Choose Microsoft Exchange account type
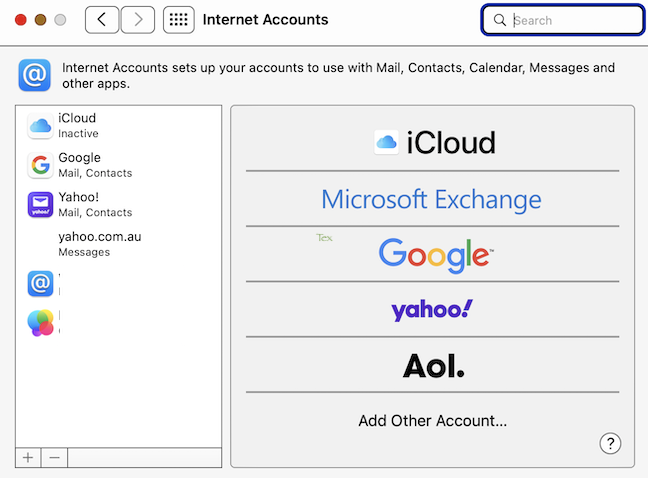Viewport: 648px width, 478px height. (x=433, y=199)
